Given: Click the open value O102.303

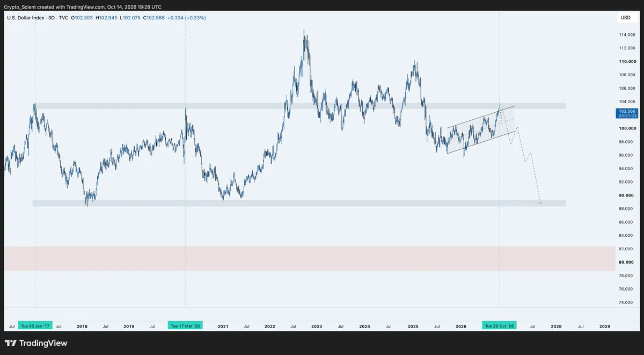Looking at the screenshot, I should click(82, 18).
